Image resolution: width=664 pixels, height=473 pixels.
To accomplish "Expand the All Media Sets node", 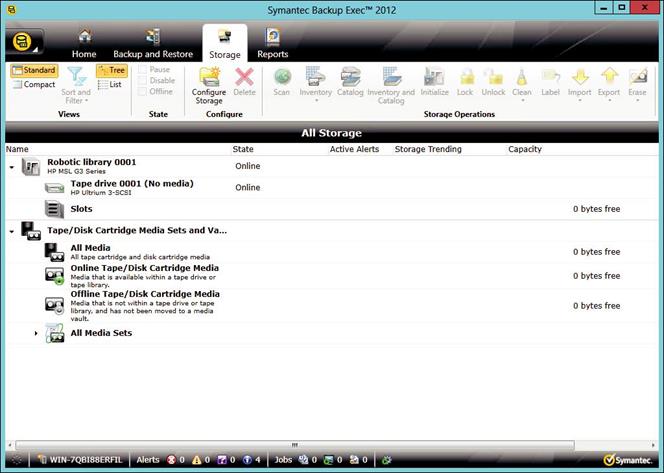I will pos(36,334).
